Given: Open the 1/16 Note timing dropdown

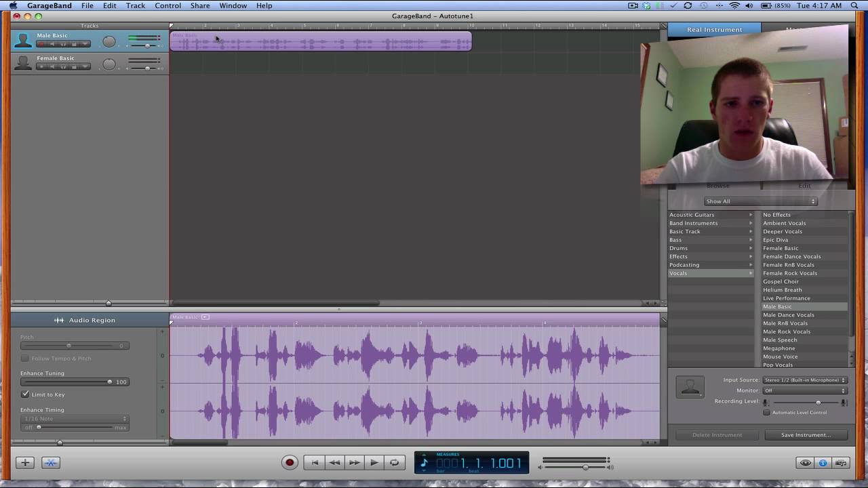Looking at the screenshot, I should [75, 419].
